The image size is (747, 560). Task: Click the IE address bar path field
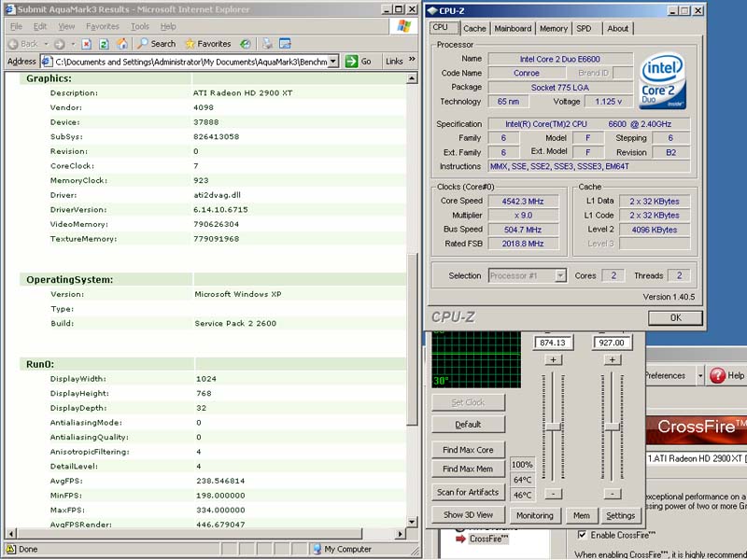point(191,62)
